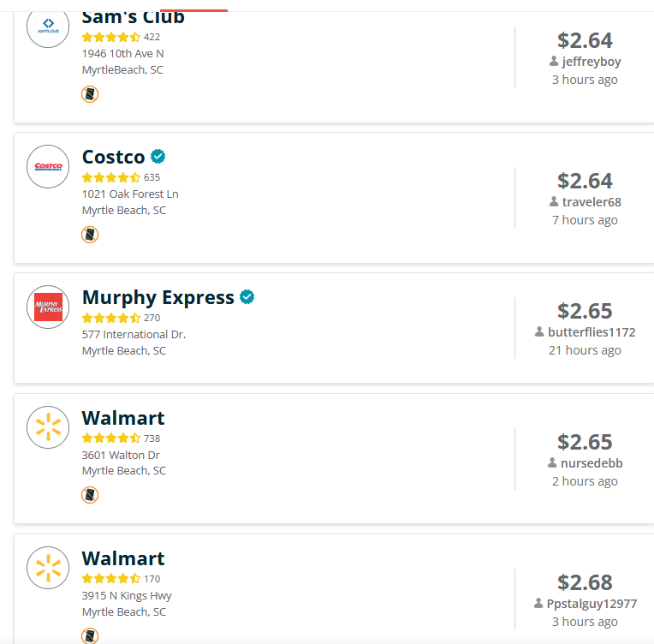The height and width of the screenshot is (644, 654).
Task: Click the $2.68 price at Walmart
Action: [585, 582]
